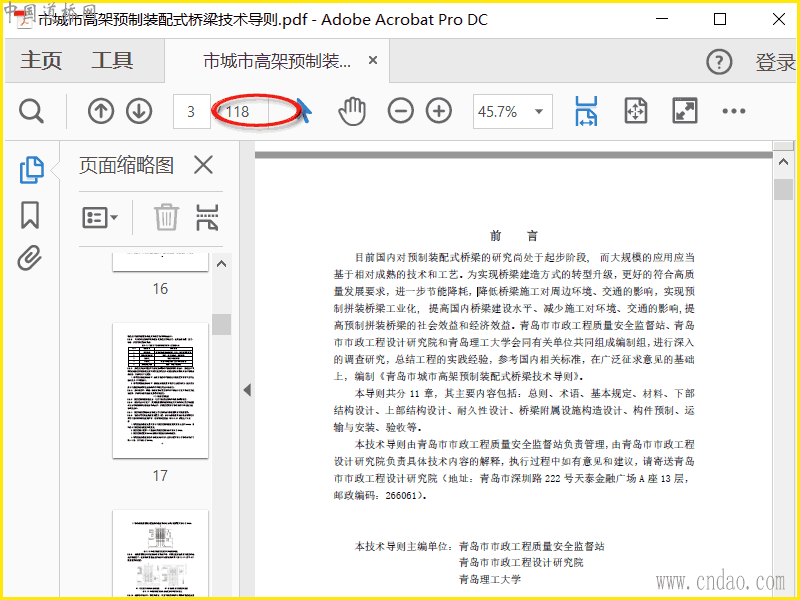The image size is (800, 600).
Task: Open the bookmarks panel
Action: click(30, 215)
